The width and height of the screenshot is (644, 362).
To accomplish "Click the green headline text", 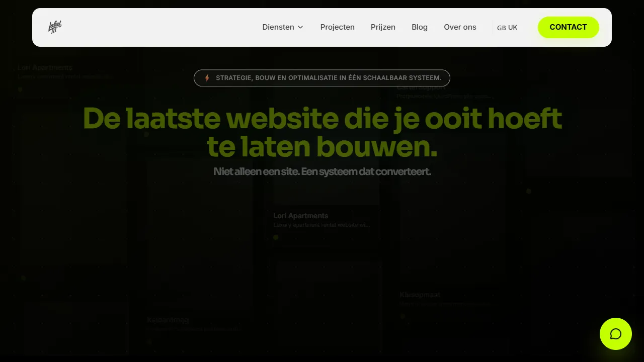I will (322, 132).
